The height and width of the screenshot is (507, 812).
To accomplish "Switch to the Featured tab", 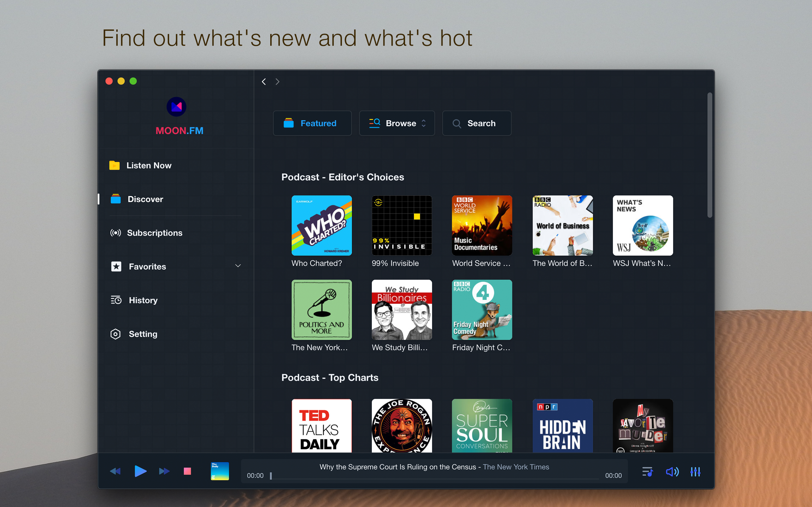I will point(312,123).
